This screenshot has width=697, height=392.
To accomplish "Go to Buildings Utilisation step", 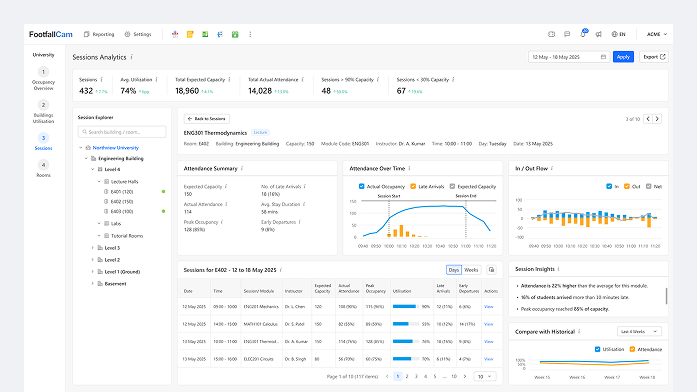I will pyautogui.click(x=43, y=112).
